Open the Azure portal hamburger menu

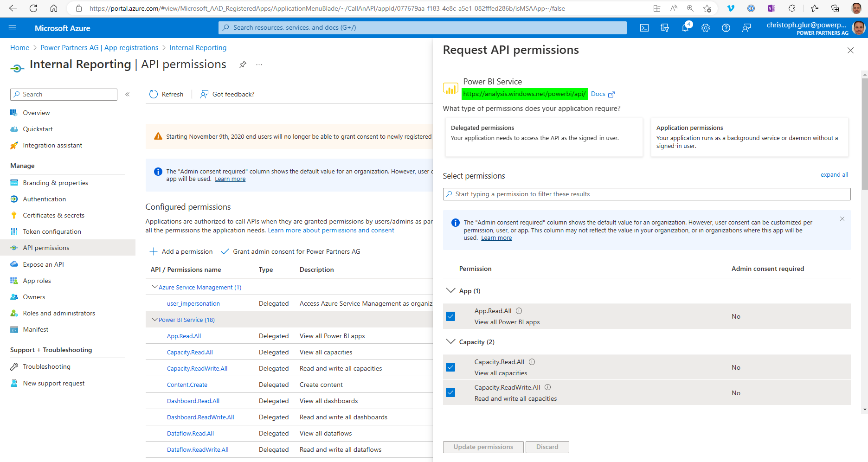point(13,28)
